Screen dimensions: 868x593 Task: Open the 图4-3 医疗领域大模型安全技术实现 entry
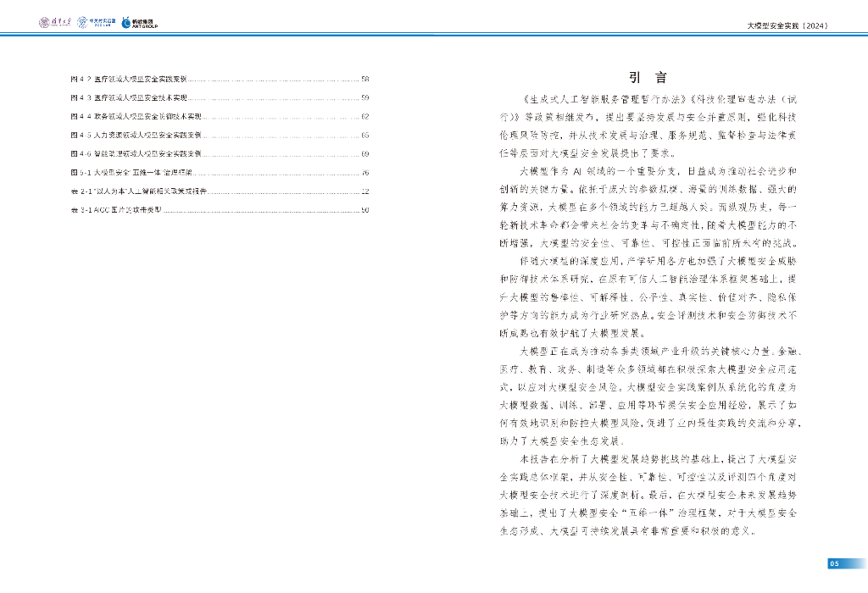[x=220, y=98]
